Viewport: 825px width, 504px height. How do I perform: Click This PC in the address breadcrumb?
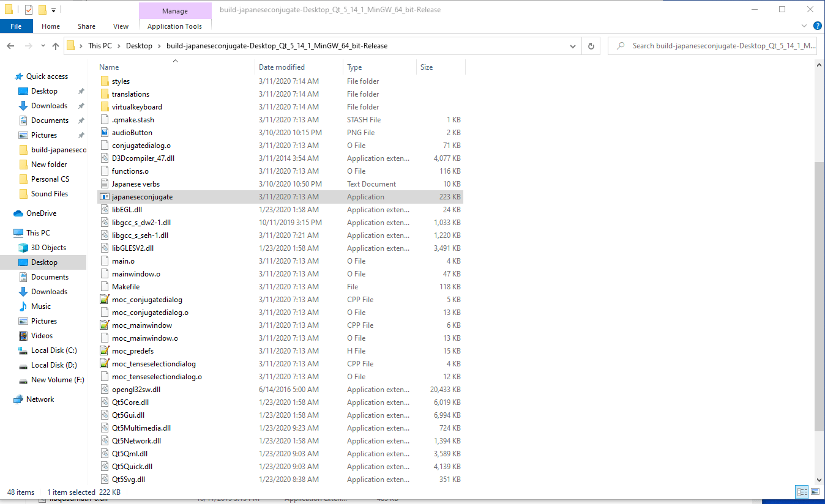coord(100,46)
